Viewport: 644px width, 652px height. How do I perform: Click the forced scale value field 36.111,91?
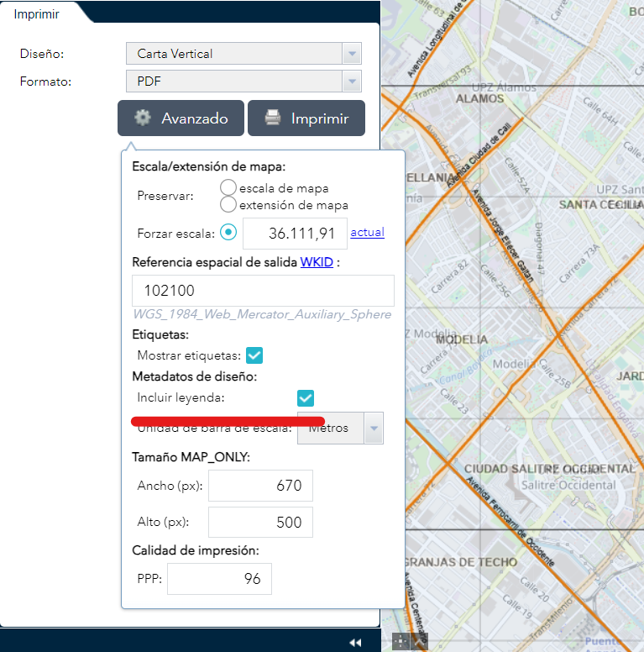[295, 234]
